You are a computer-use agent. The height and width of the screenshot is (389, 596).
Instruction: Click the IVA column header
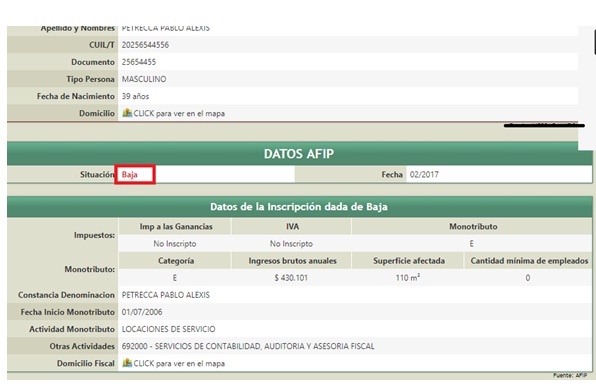click(x=292, y=227)
